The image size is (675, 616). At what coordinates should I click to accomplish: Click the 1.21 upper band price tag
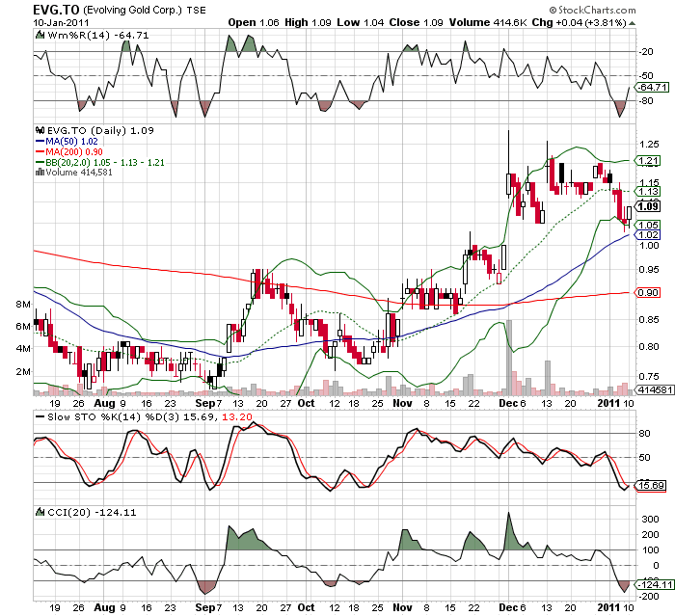click(648, 161)
